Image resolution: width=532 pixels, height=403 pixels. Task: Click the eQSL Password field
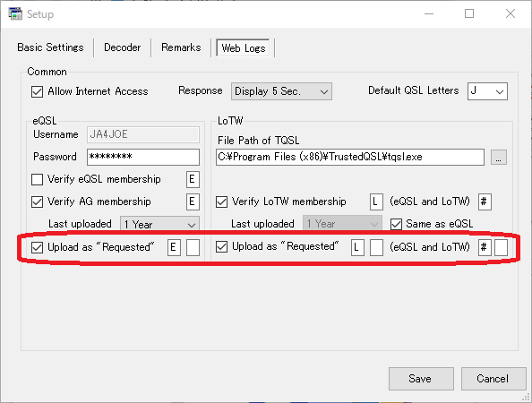(x=142, y=157)
